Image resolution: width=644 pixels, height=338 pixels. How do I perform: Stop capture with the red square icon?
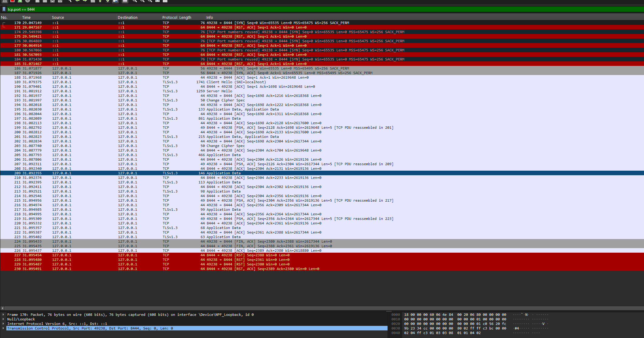pyautogui.click(x=12, y=1)
